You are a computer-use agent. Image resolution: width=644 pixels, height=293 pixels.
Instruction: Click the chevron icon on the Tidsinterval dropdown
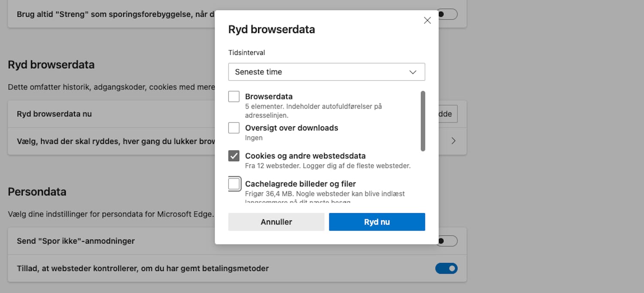click(x=413, y=72)
